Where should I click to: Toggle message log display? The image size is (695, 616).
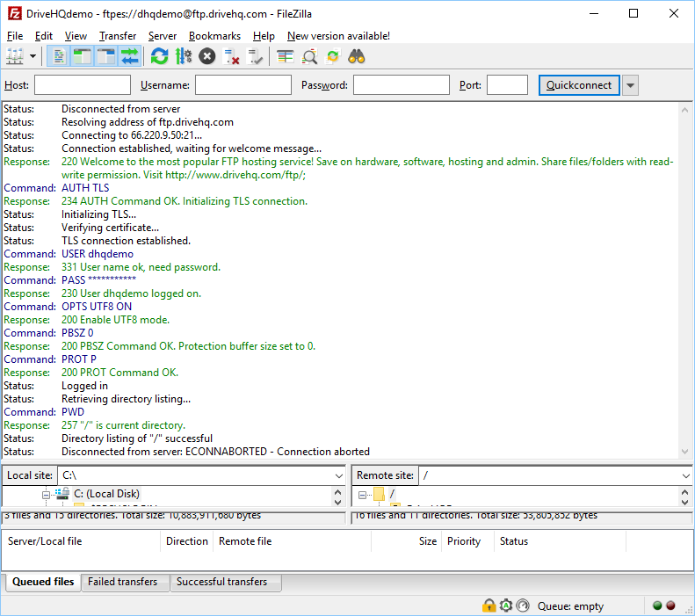tap(59, 56)
